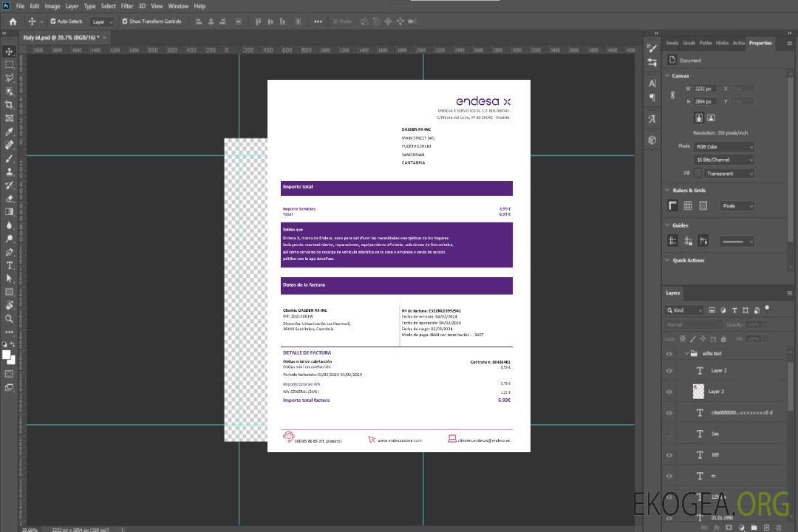Select the Gradient tool
Image resolution: width=798 pixels, height=532 pixels.
(x=9, y=212)
